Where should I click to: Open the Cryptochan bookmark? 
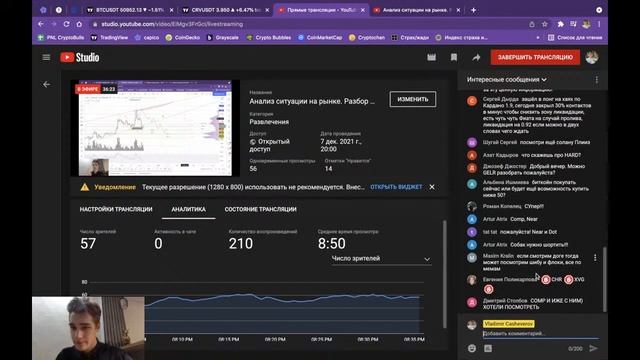point(367,38)
